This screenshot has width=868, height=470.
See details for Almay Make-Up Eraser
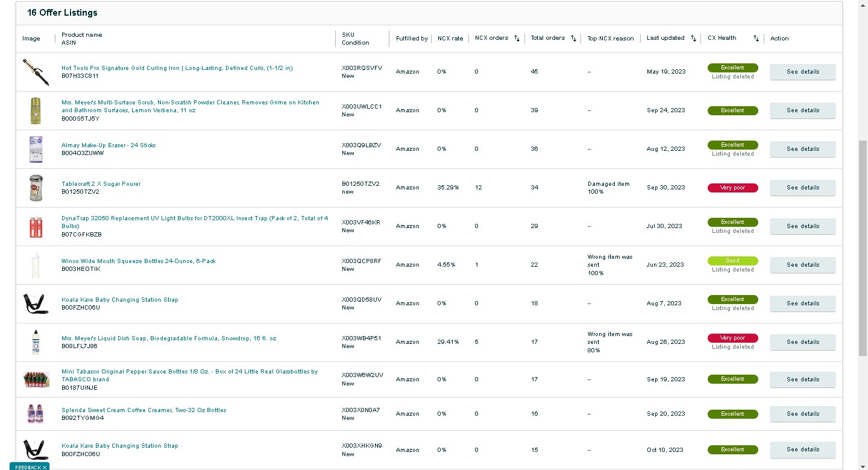tap(802, 149)
